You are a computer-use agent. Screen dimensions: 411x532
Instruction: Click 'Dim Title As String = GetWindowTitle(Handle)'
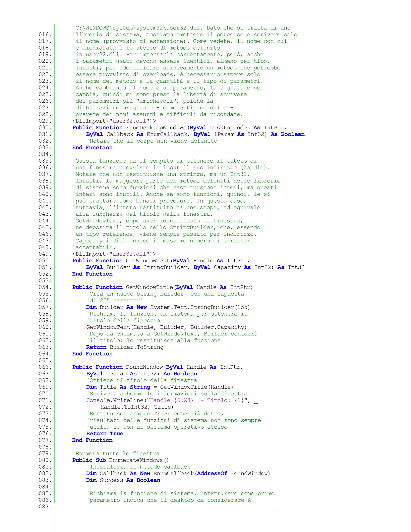tap(160, 387)
